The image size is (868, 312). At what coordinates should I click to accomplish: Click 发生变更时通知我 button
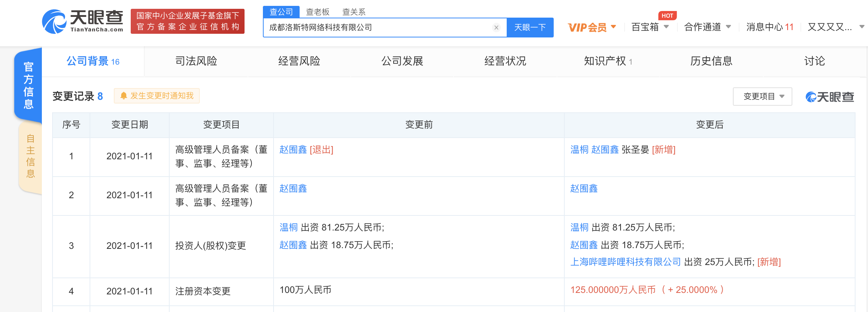click(x=157, y=96)
